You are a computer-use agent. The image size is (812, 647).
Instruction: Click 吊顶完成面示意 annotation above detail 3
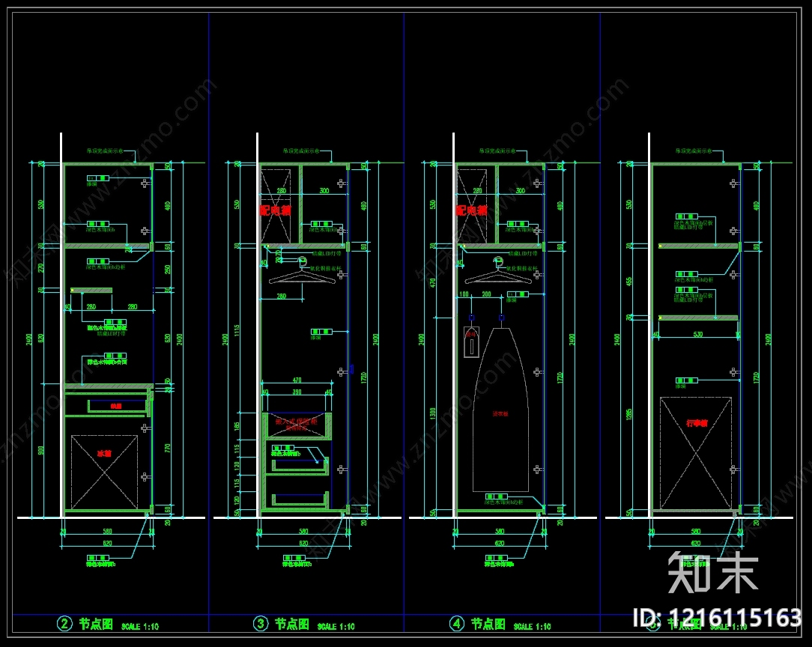301,151
